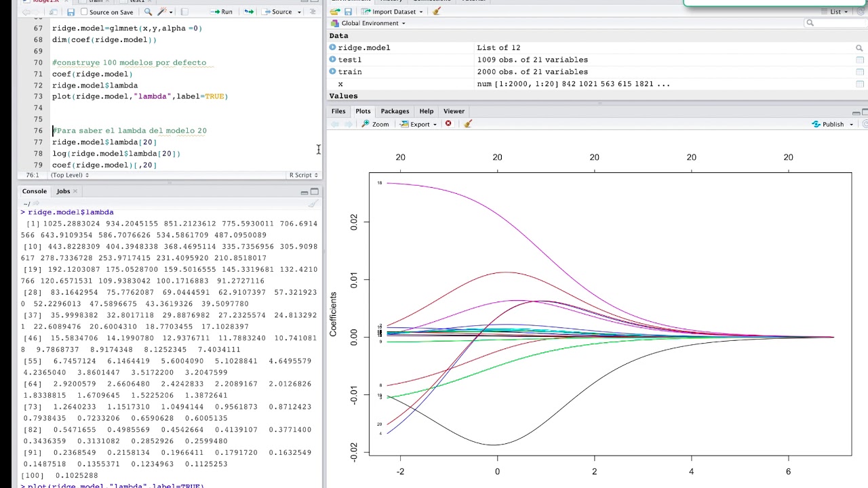Open the (Top Level) code section navigator
The image size is (868, 488).
tap(70, 176)
